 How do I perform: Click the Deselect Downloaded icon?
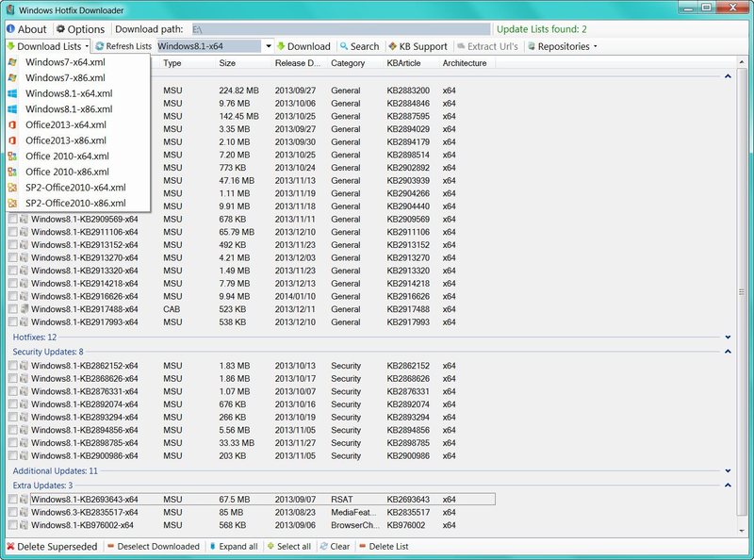[110, 547]
